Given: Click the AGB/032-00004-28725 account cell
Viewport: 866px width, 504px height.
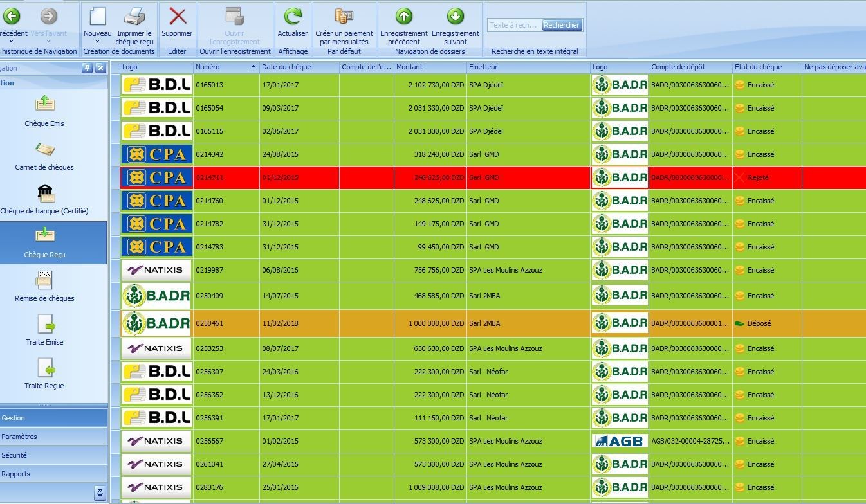Looking at the screenshot, I should (x=690, y=441).
